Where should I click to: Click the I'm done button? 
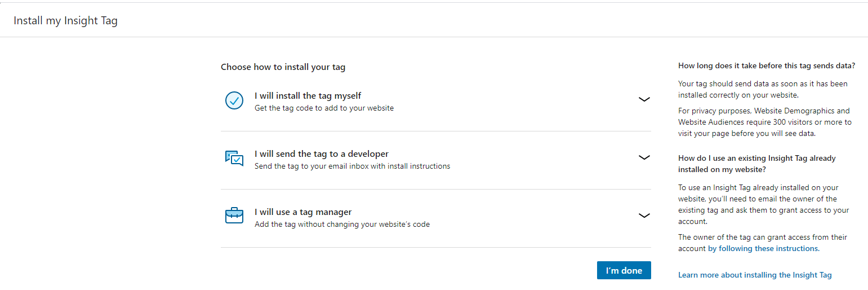pyautogui.click(x=624, y=270)
